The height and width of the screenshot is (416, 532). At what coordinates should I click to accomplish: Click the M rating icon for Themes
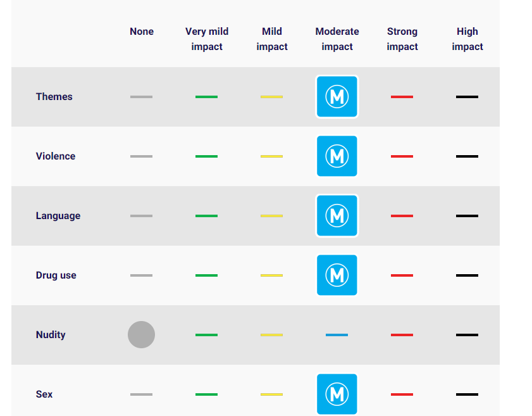(337, 97)
